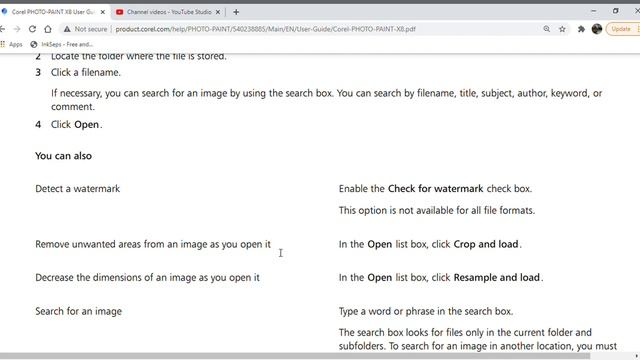The image size is (640, 360).
Task: Click the address bar URL
Action: pyautogui.click(x=265, y=29)
